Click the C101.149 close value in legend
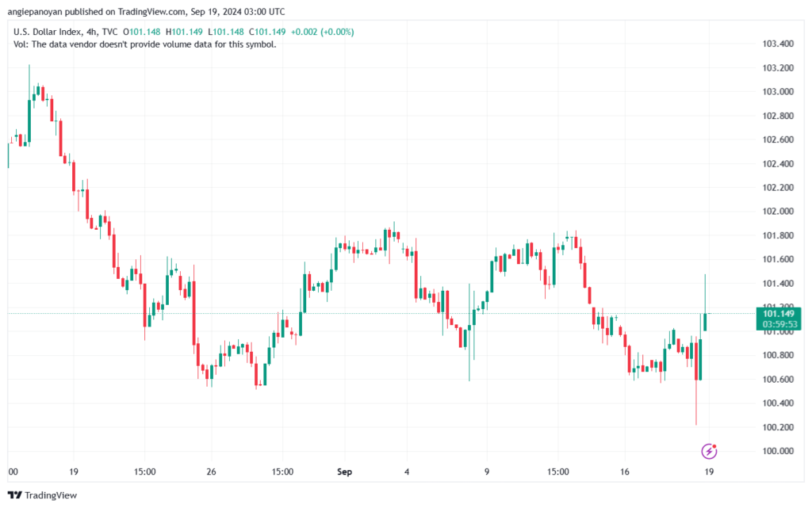This screenshot has height=508, width=812. point(267,32)
